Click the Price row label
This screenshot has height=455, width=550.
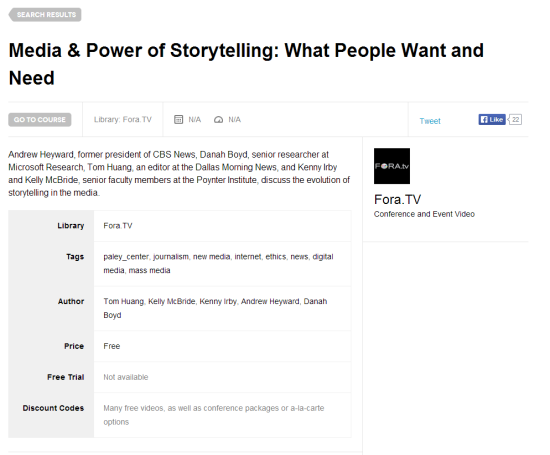tap(74, 346)
